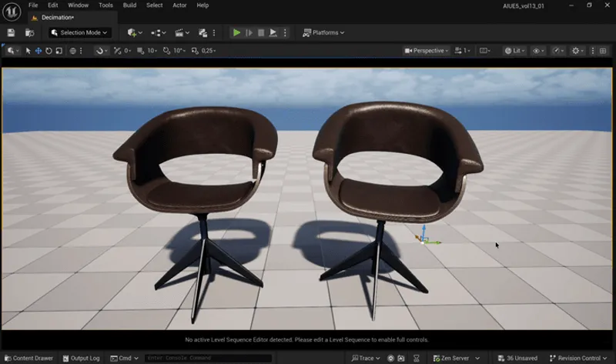Select the Rotate transform tool
Screen dimensions: 616x364
click(x=49, y=51)
